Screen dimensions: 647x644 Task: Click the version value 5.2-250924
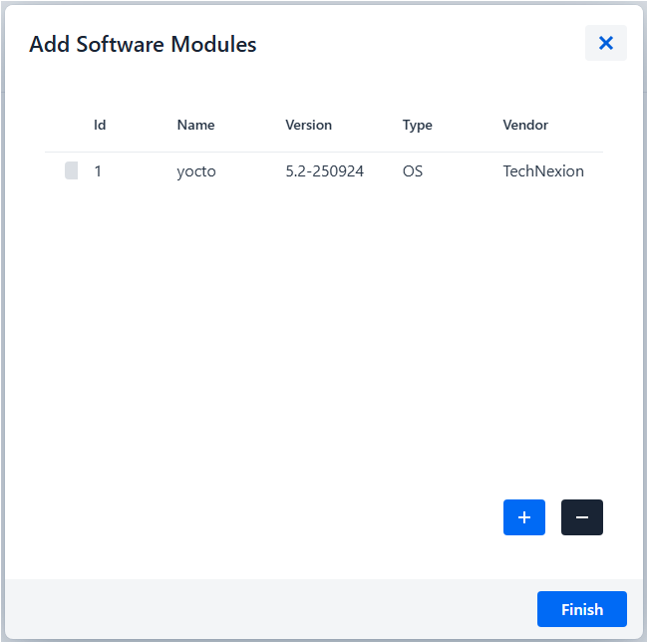click(x=324, y=171)
